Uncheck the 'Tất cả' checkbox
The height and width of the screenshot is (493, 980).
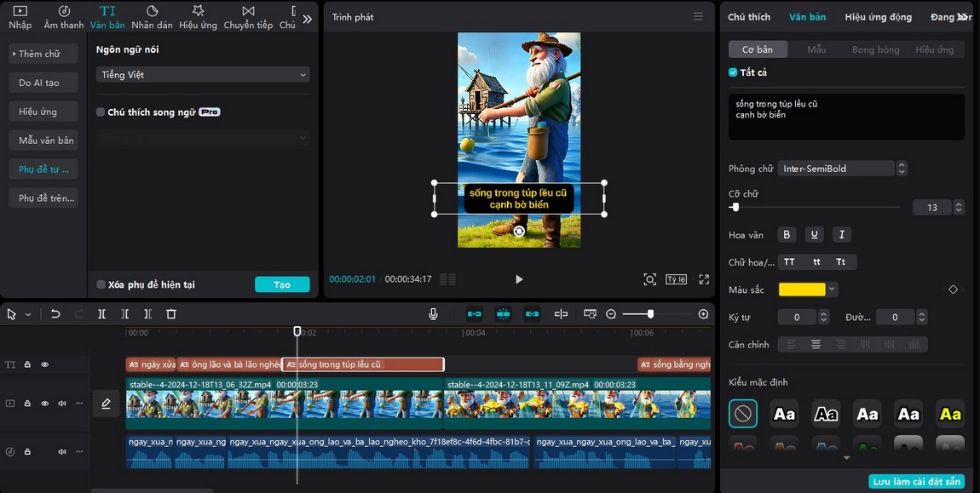point(733,72)
